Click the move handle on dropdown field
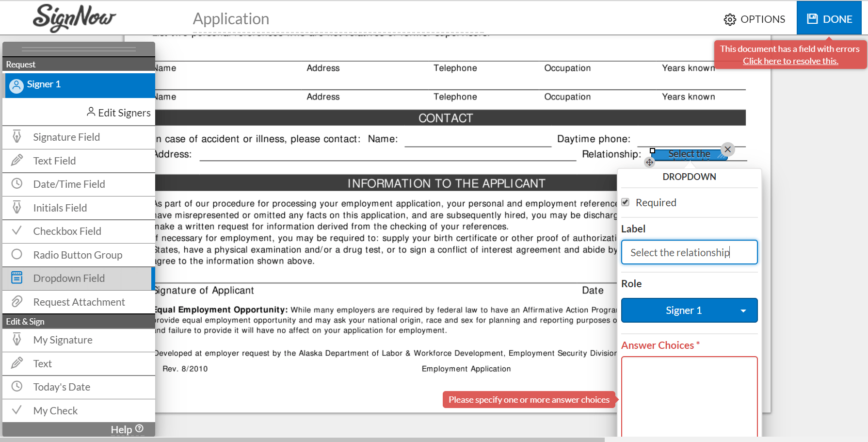This screenshot has width=868, height=442. pos(650,162)
